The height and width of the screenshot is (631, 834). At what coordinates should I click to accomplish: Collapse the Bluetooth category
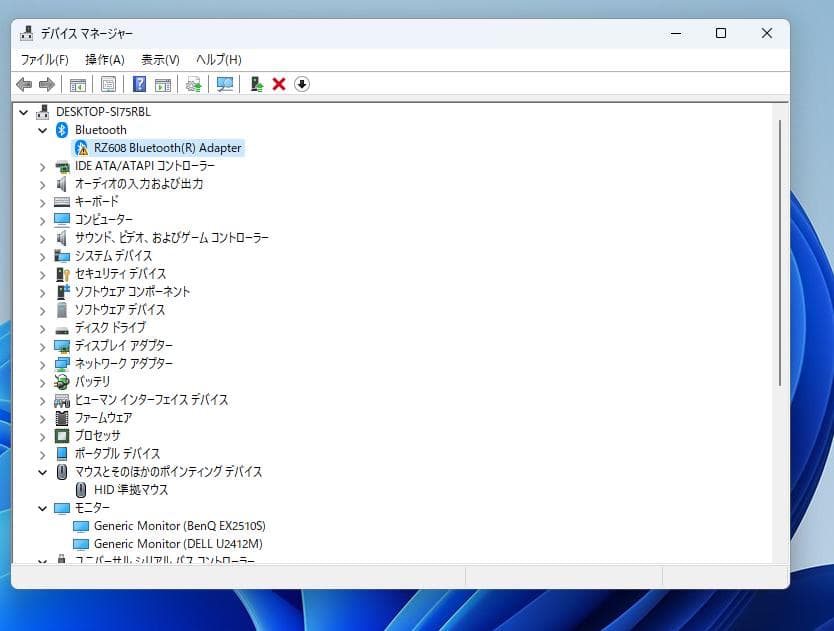42,129
